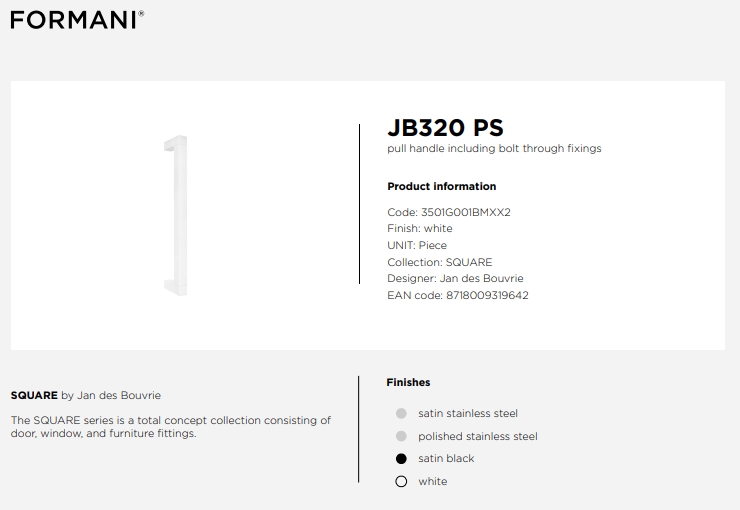The image size is (740, 510).
Task: Click the 'white' finish label
Action: 433,482
